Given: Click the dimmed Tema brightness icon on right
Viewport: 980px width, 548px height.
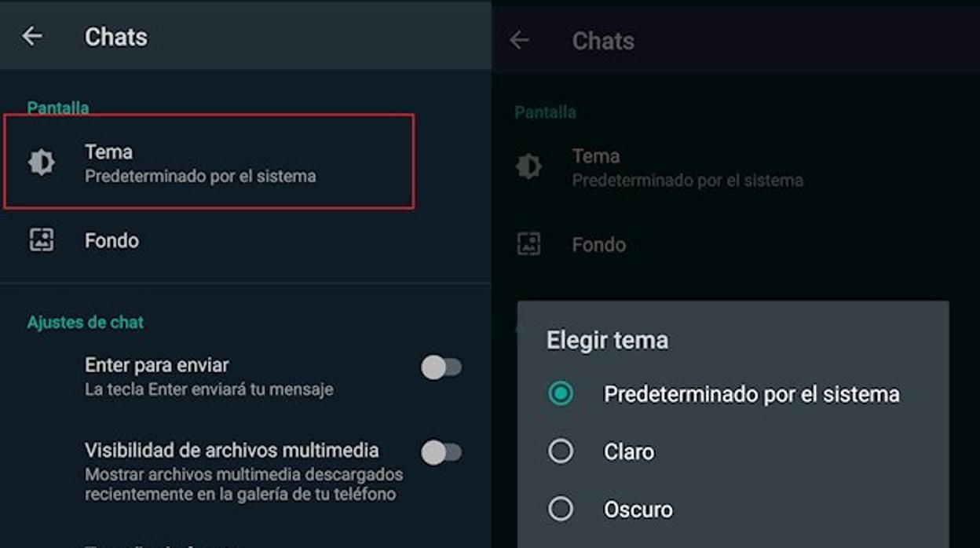Looking at the screenshot, I should [528, 166].
